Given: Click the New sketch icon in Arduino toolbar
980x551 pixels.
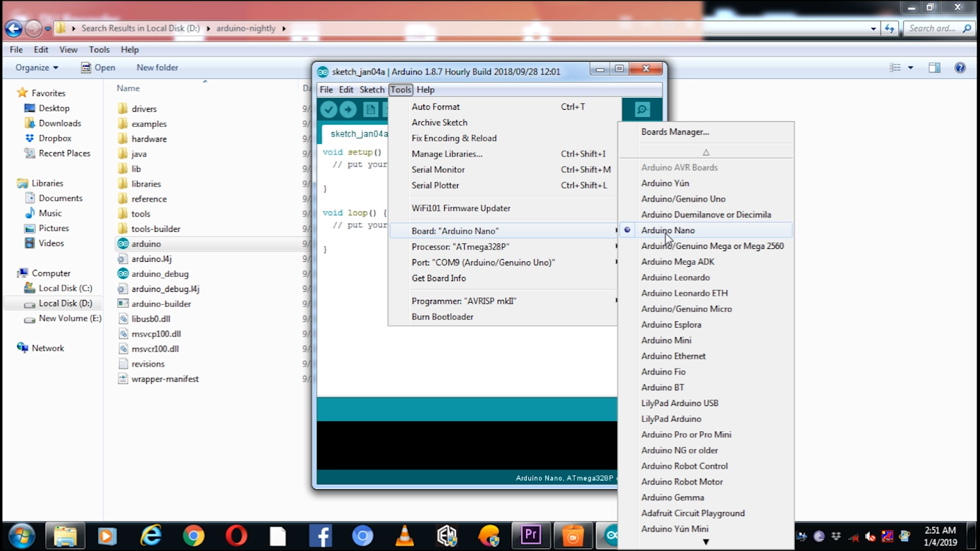Looking at the screenshot, I should (370, 110).
